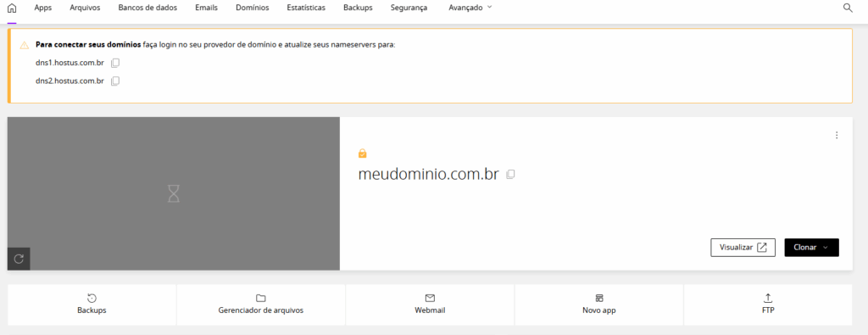Copy the meudominio.com.br domain name
868x335 pixels.
pyautogui.click(x=510, y=175)
